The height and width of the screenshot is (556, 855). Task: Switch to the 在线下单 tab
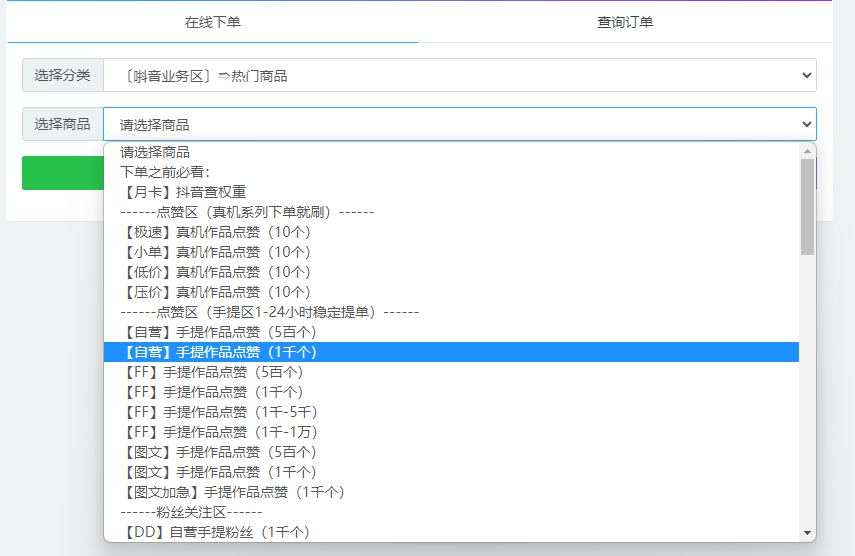pos(212,22)
